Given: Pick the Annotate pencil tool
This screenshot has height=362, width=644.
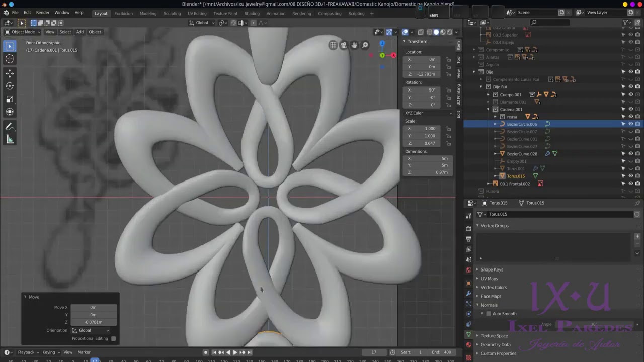Looking at the screenshot, I should 10,127.
